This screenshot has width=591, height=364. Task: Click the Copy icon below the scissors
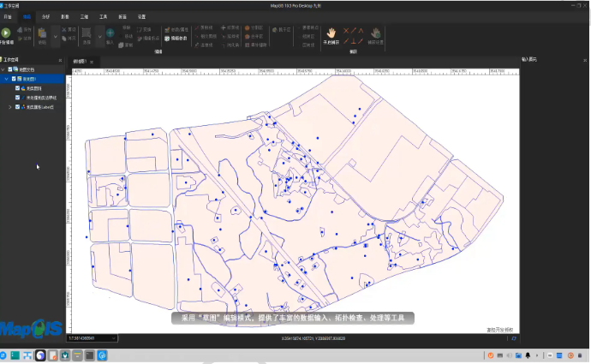(x=64, y=38)
